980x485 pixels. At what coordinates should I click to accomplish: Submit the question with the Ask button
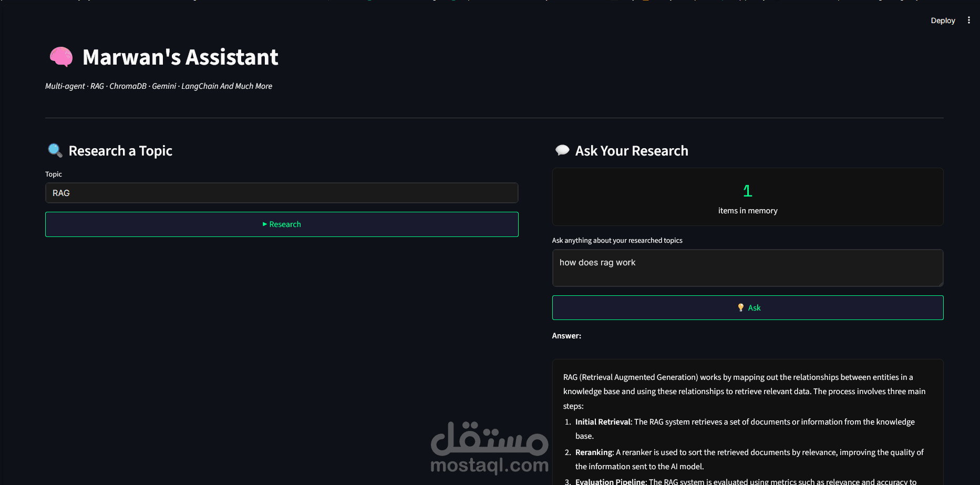tap(748, 307)
